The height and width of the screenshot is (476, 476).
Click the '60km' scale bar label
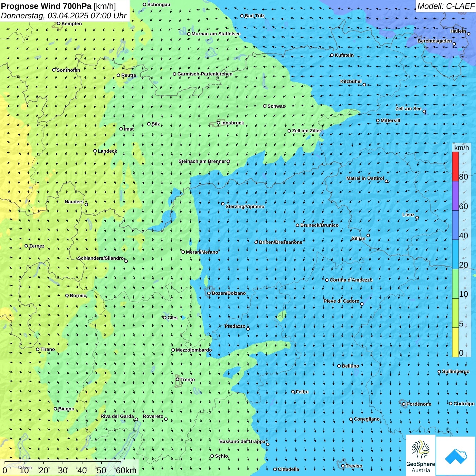point(126,470)
